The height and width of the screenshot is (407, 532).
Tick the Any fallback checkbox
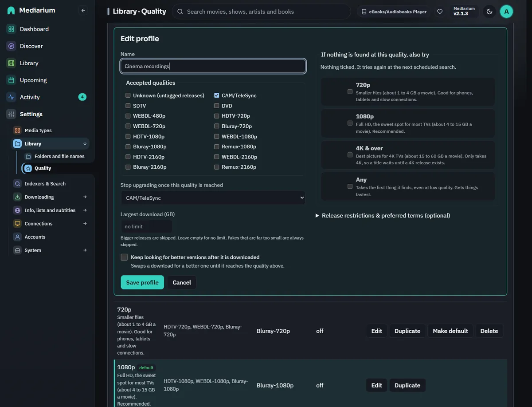click(x=350, y=186)
